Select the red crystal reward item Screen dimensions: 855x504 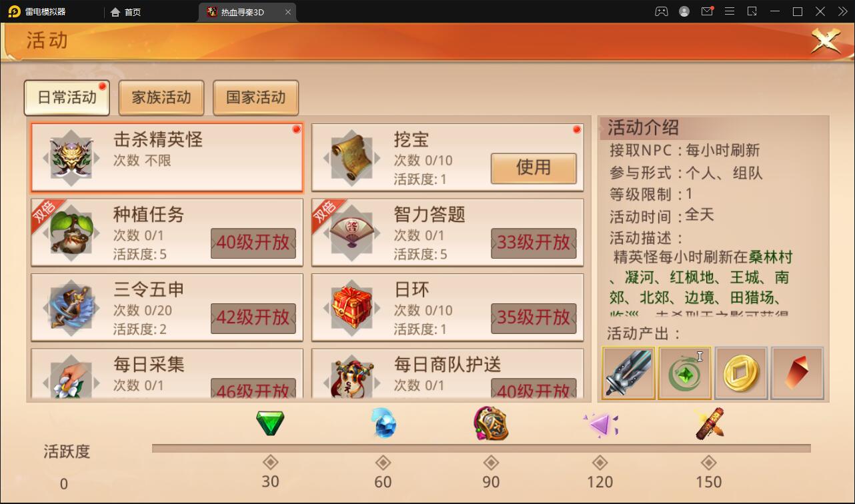tap(797, 373)
